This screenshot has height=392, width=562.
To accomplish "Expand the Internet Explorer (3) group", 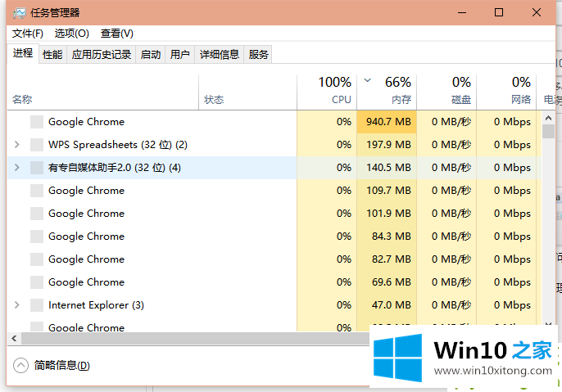I will point(17,305).
